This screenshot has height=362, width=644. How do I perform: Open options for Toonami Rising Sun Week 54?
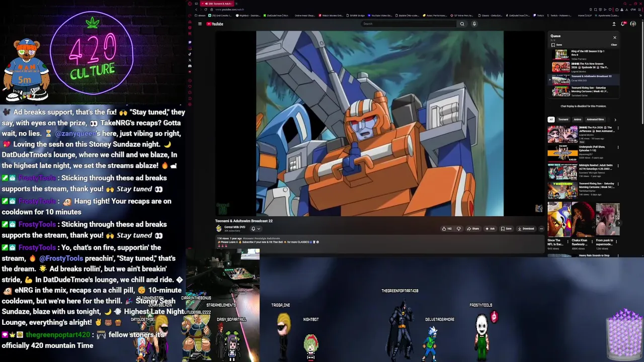point(618,184)
